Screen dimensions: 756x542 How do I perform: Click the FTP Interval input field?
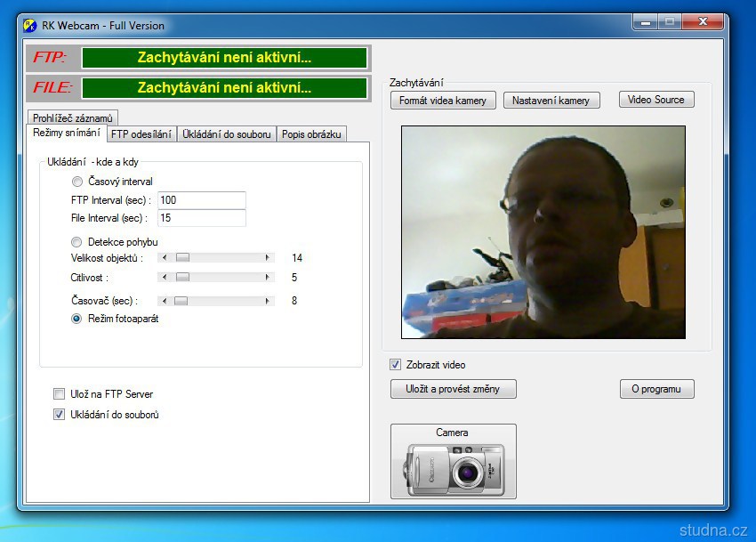pos(202,200)
